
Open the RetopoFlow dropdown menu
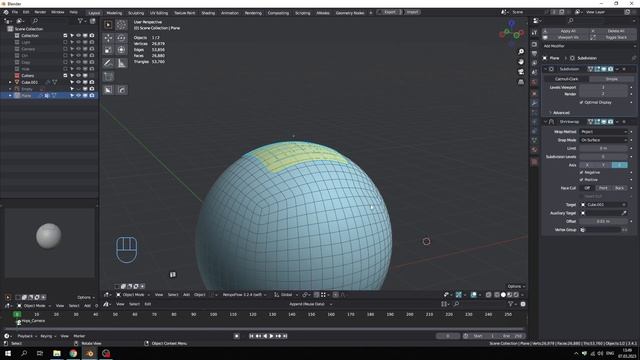244,295
